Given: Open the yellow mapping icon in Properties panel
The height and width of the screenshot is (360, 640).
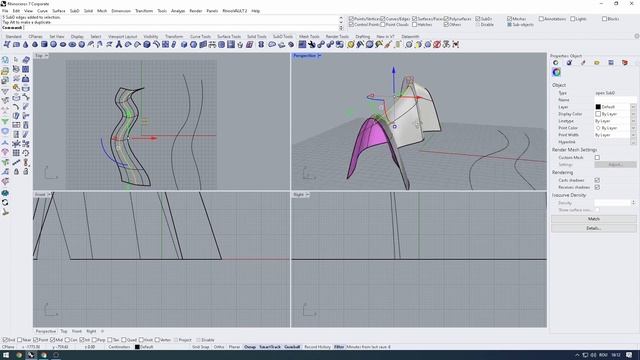Looking at the screenshot, I should pos(597,62).
